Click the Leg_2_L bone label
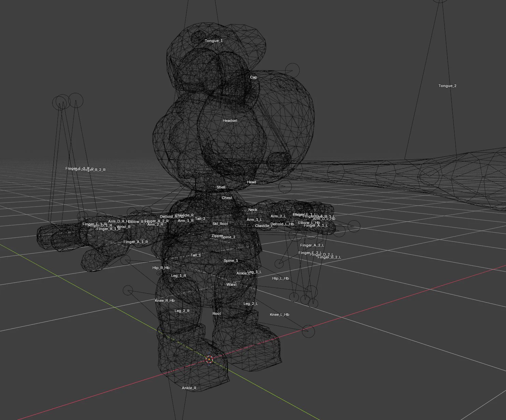506x420 pixels. (x=250, y=304)
